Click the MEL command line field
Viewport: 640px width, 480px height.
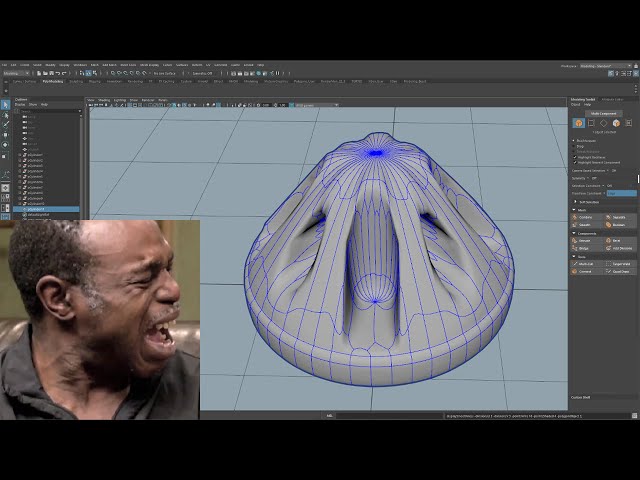[x=390, y=416]
